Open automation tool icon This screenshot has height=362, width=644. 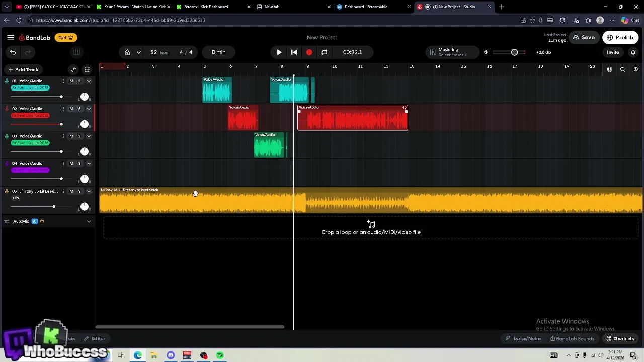[x=73, y=70]
